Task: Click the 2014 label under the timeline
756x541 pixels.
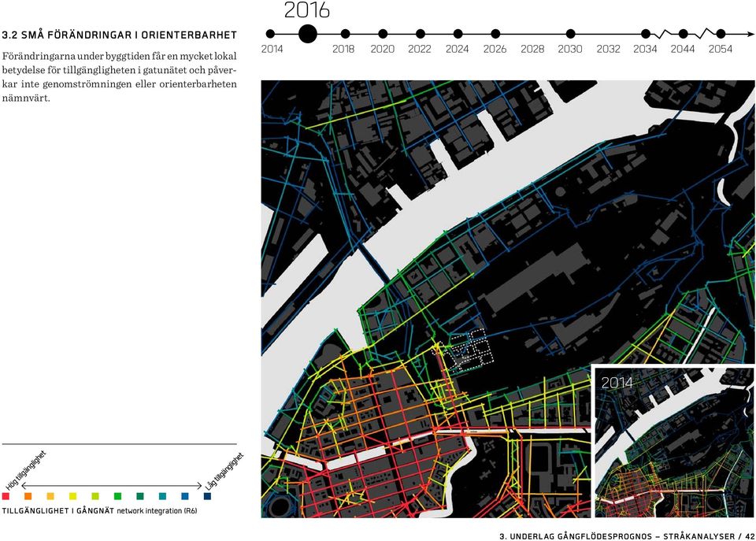Action: pyautogui.click(x=272, y=49)
